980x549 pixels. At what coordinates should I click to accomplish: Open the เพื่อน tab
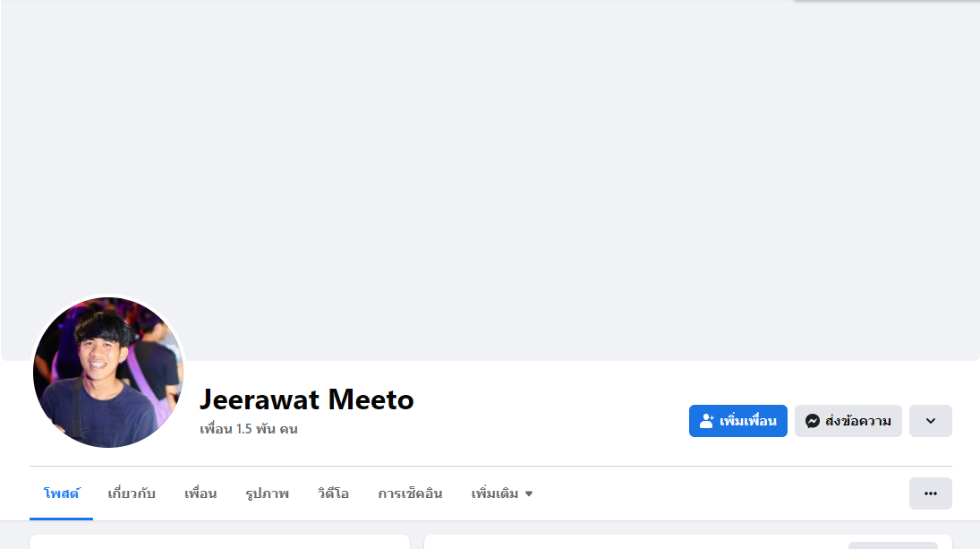(x=200, y=493)
